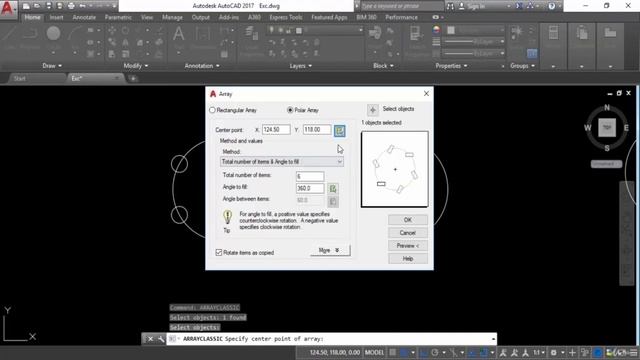Image resolution: width=640 pixels, height=360 pixels.
Task: Click OK in the Array dialog
Action: click(408, 220)
